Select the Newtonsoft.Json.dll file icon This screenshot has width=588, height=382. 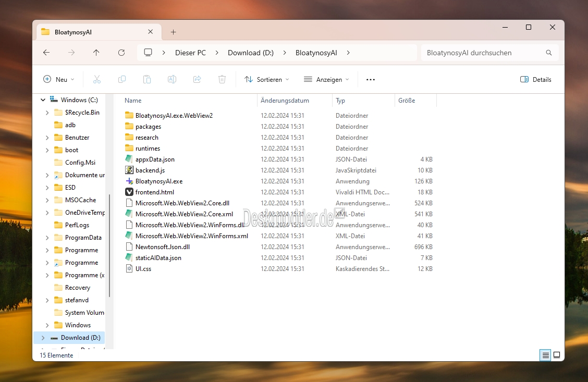[129, 247]
